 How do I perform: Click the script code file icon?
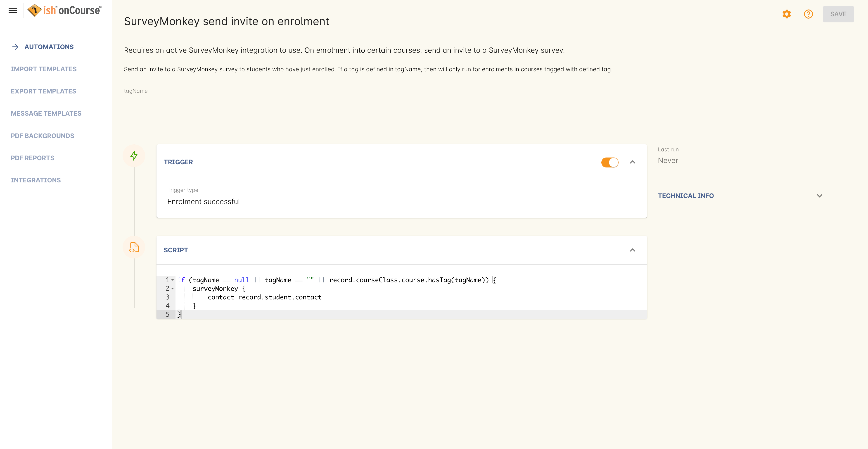click(x=134, y=247)
